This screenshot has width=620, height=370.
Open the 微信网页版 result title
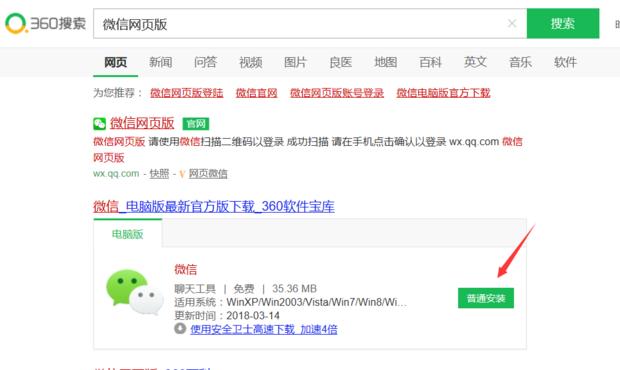coord(142,123)
